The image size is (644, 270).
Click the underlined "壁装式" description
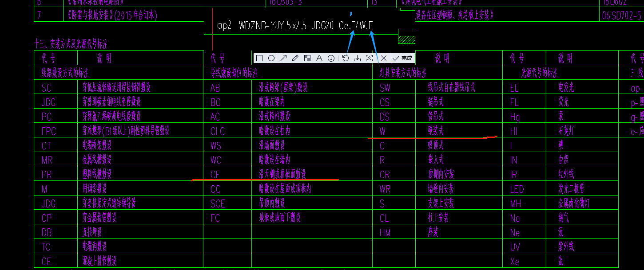coord(436,131)
